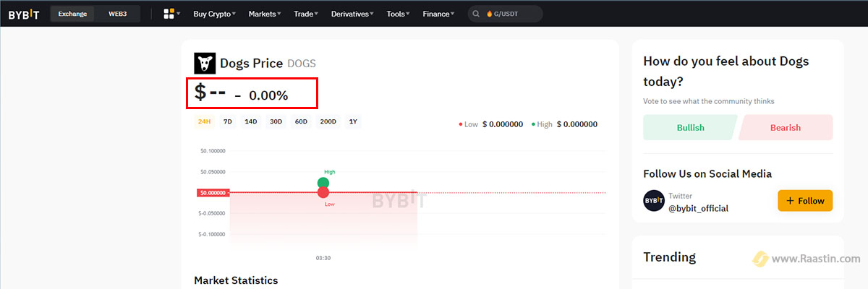868x289 pixels.
Task: Expand the Buy Crypto menu
Action: coord(215,14)
